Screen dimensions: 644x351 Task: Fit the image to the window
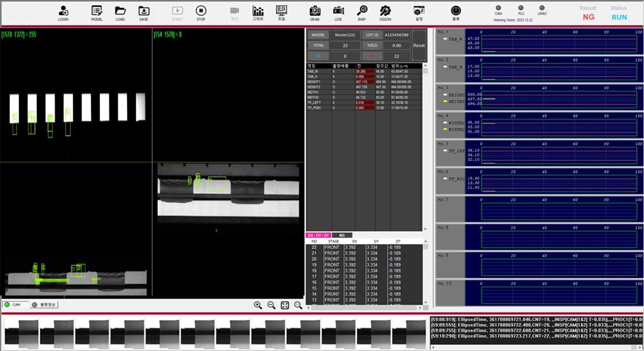(285, 305)
